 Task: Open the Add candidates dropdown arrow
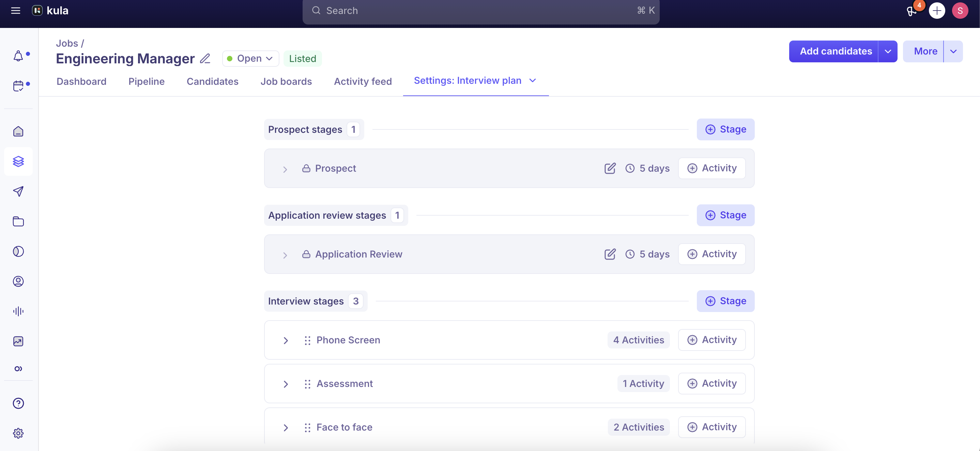pyautogui.click(x=888, y=51)
